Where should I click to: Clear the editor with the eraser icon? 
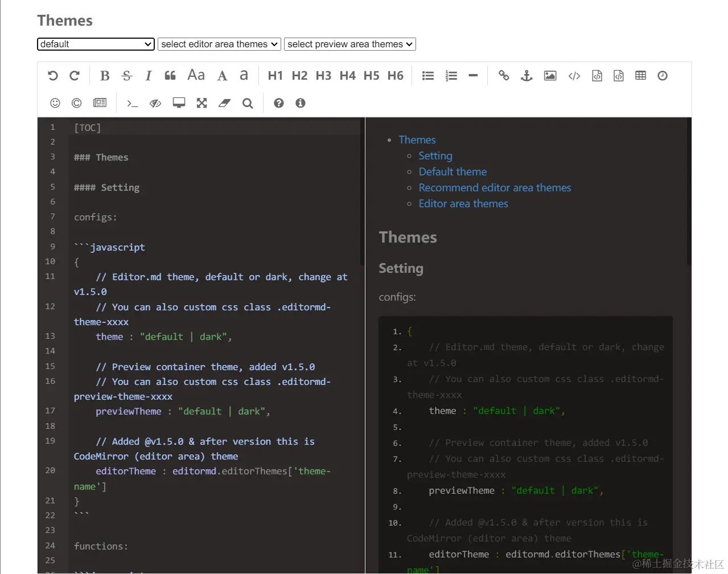(x=225, y=103)
